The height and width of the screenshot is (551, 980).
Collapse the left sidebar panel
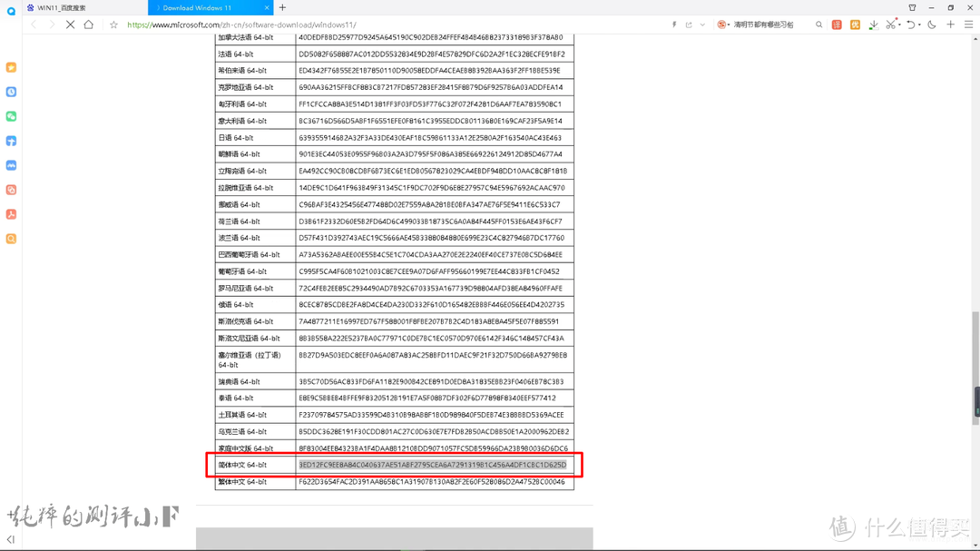point(11,539)
